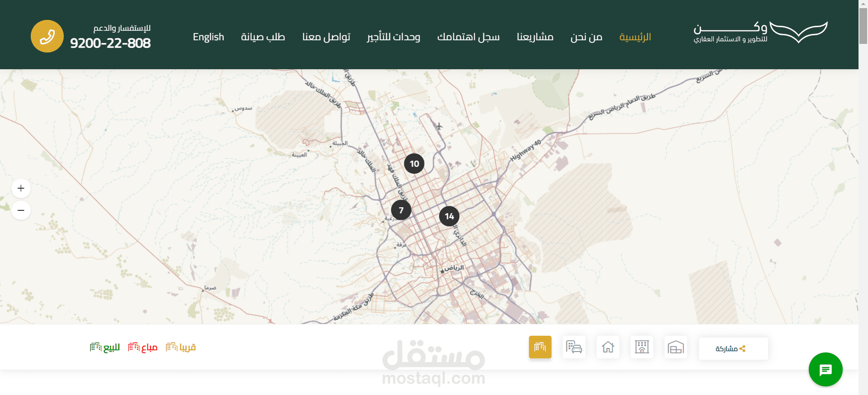Click the company logo in header
This screenshot has height=395, width=868.
pos(761,32)
